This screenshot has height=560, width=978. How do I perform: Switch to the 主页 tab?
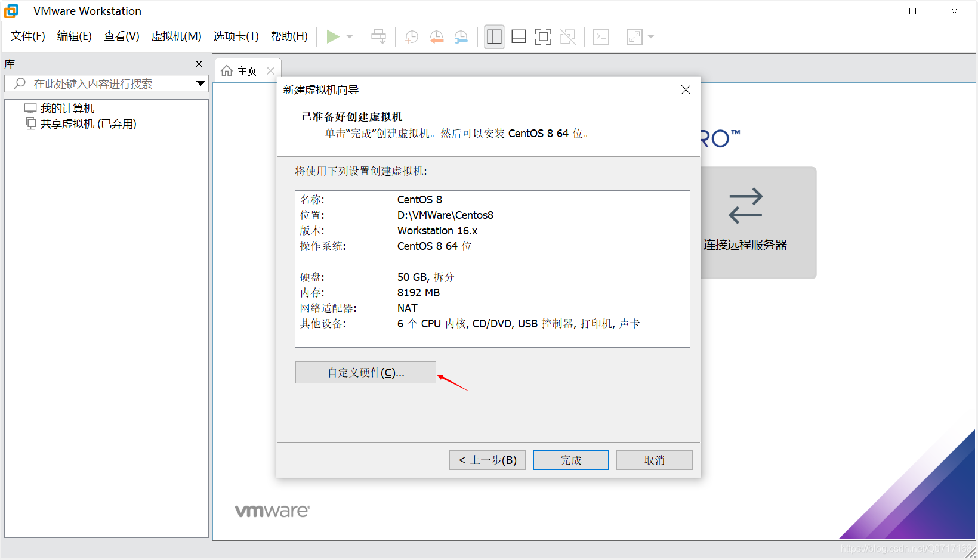click(x=247, y=71)
